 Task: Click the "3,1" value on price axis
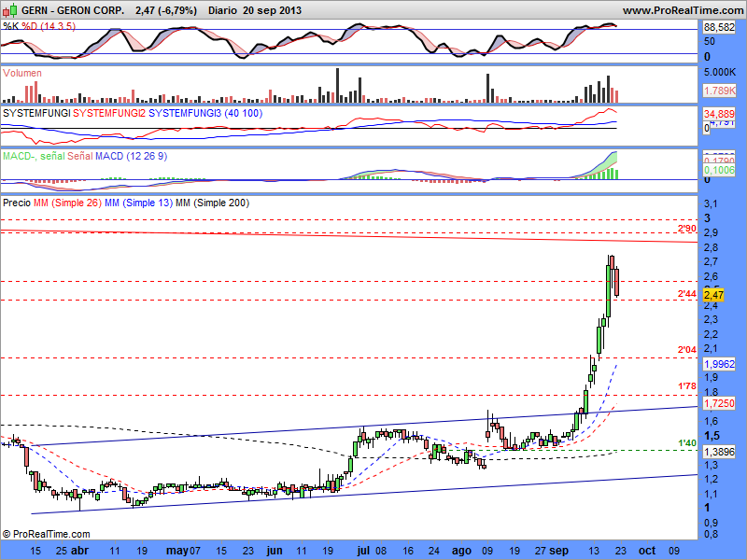click(x=711, y=203)
